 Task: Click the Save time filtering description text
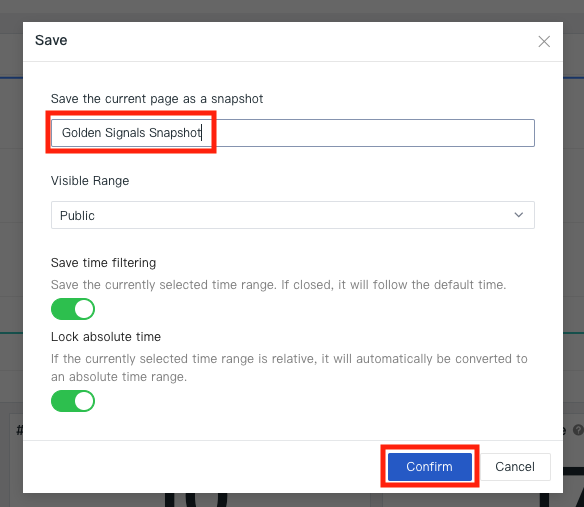tap(279, 285)
